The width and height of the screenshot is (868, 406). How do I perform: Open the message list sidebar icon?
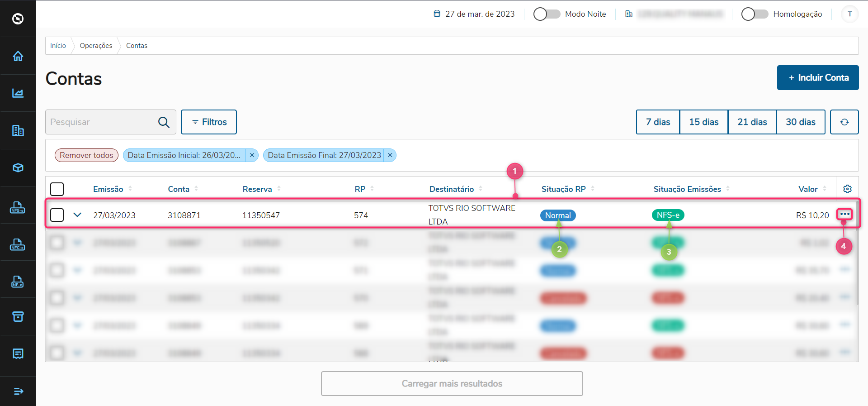[x=18, y=353]
